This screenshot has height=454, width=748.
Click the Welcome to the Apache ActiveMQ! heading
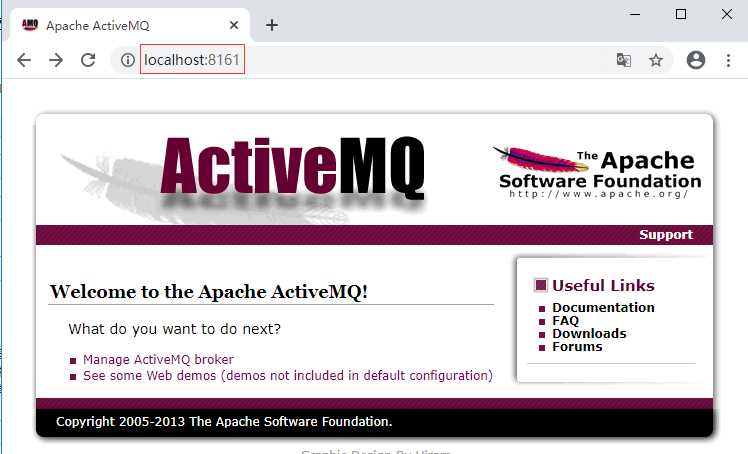coord(208,291)
